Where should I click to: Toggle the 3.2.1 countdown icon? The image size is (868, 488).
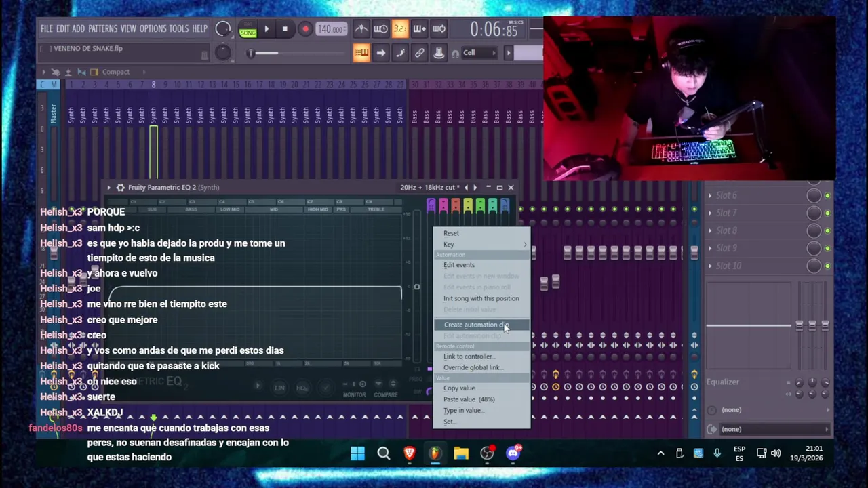[400, 28]
